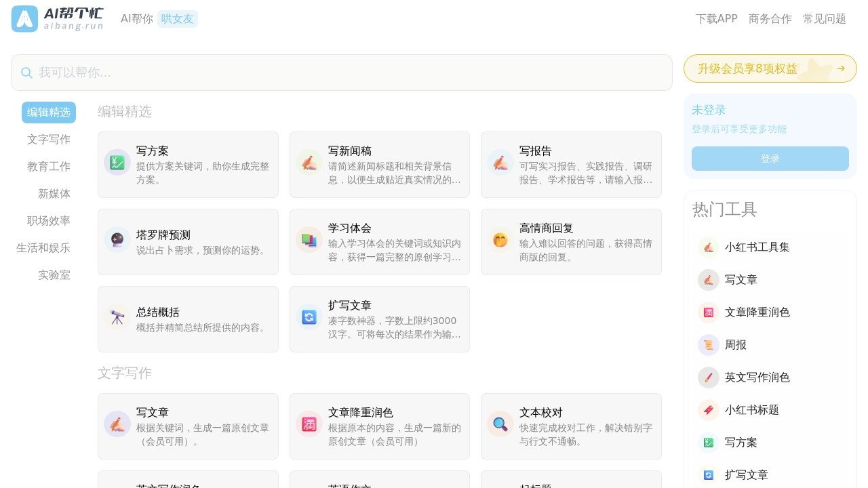Open the 常见问题 link
The width and height of the screenshot is (868, 488).
tap(824, 19)
